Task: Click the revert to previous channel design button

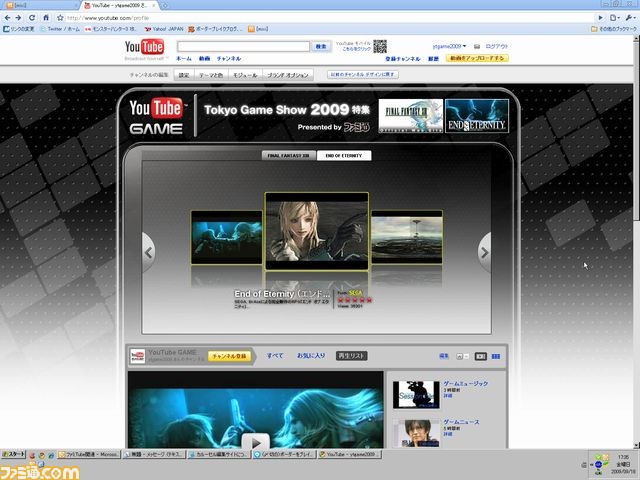Action: tap(363, 75)
